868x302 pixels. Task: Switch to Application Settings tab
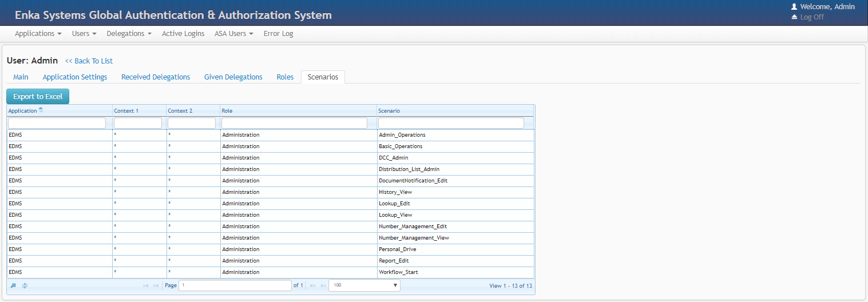pyautogui.click(x=75, y=77)
